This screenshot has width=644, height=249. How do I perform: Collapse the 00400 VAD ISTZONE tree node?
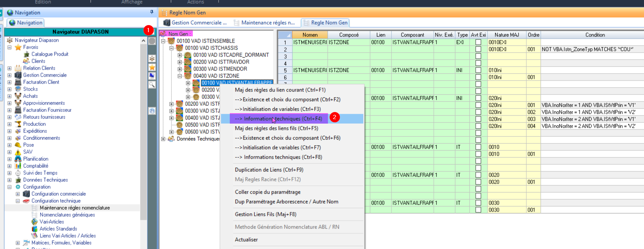(x=180, y=76)
